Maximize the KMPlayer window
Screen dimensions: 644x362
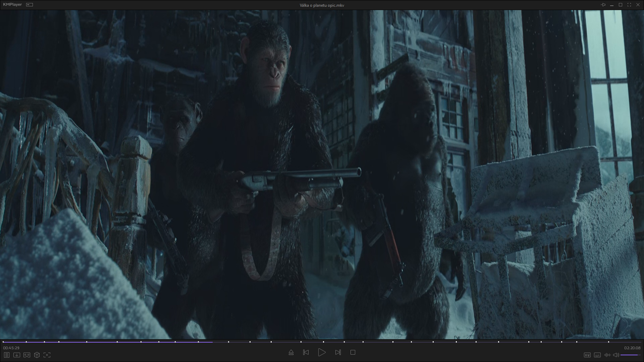(620, 5)
